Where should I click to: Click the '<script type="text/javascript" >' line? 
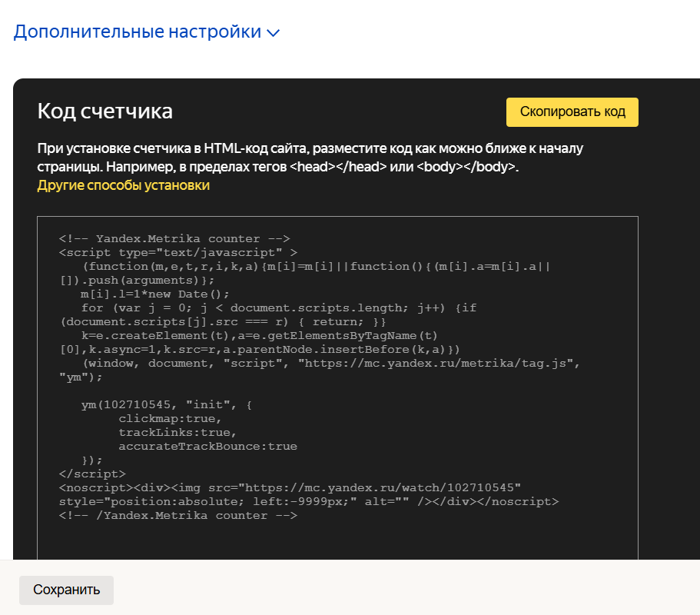pos(178,252)
